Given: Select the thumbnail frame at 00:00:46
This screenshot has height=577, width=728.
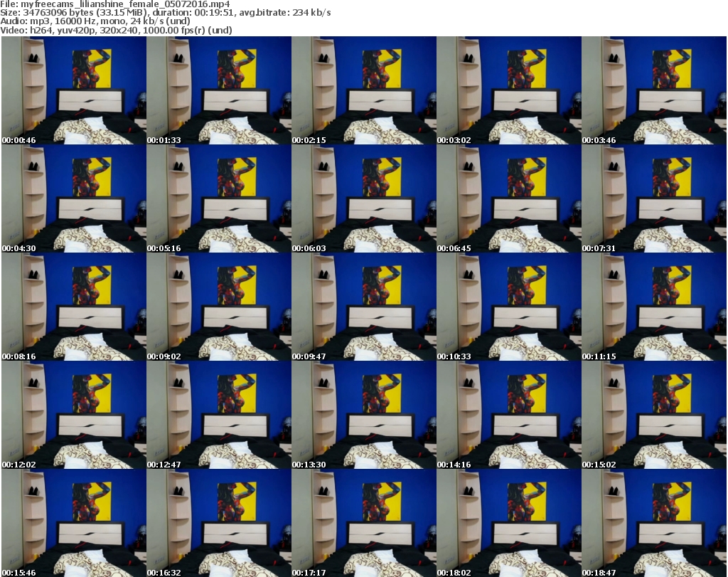Looking at the screenshot, I should 74,90.
